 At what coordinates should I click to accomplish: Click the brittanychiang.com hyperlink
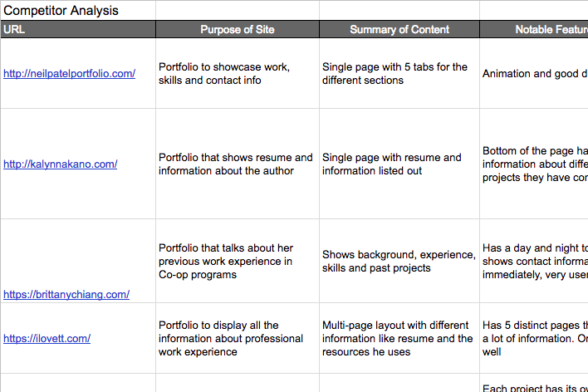(66, 294)
